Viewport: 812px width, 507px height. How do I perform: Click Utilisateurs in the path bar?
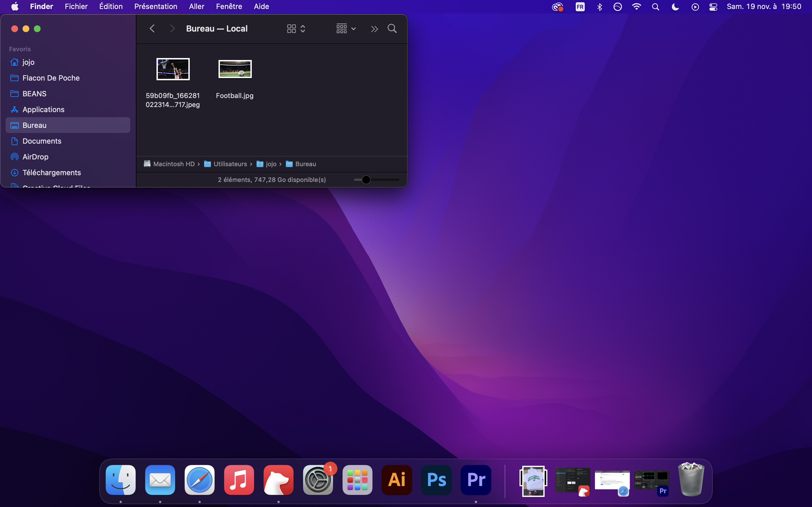click(230, 164)
